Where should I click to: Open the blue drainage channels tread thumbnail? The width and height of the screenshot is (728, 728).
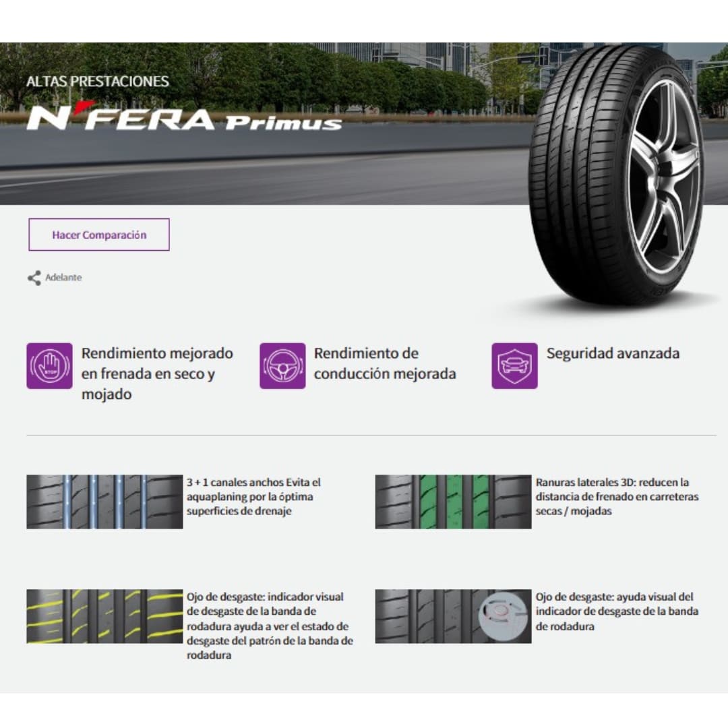[x=104, y=502]
